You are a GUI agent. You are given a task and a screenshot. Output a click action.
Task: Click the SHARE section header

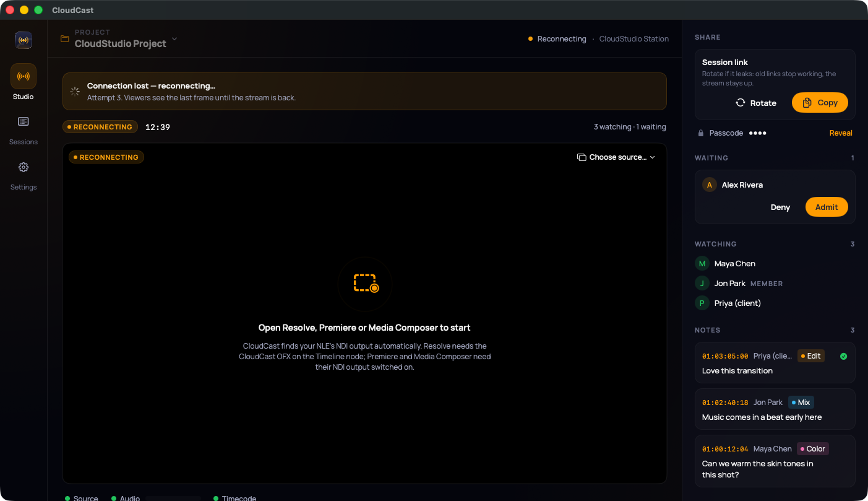click(708, 37)
